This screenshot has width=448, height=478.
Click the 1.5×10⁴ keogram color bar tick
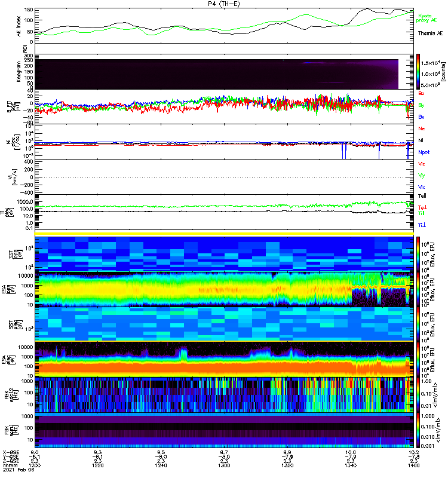pos(429,63)
